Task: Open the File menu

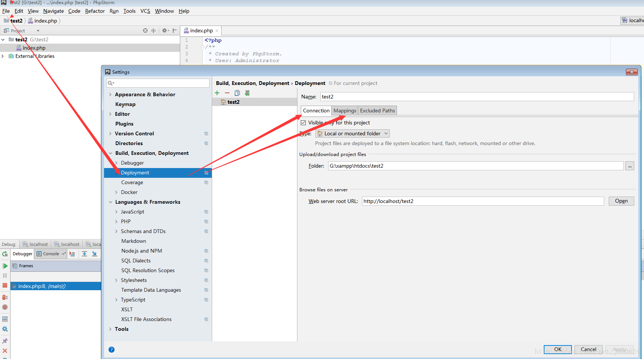Action: tap(6, 11)
